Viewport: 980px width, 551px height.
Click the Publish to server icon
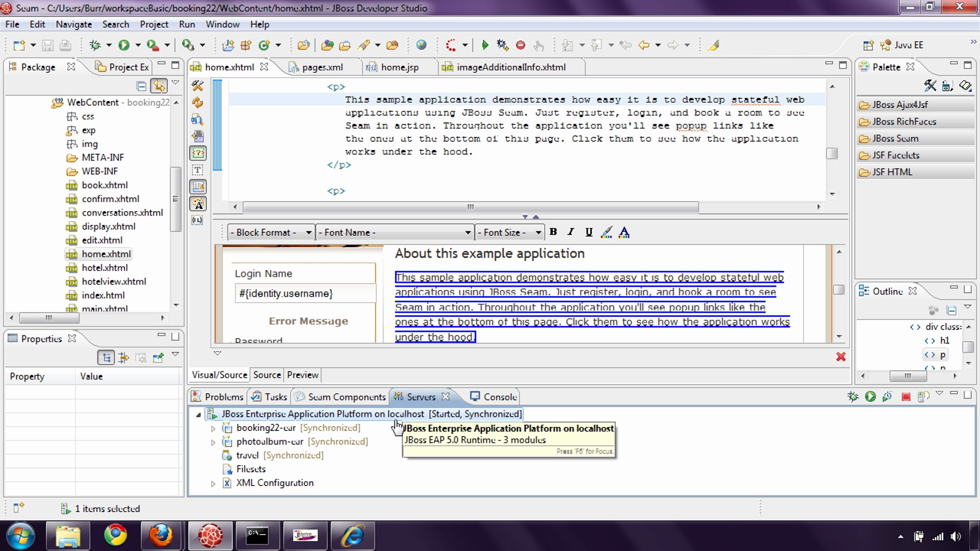tap(923, 396)
